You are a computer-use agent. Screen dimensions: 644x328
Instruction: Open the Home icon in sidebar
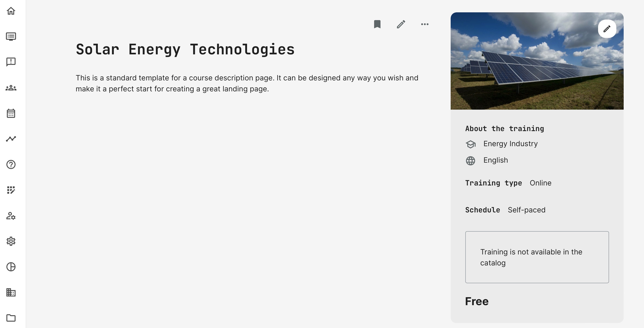click(x=11, y=11)
